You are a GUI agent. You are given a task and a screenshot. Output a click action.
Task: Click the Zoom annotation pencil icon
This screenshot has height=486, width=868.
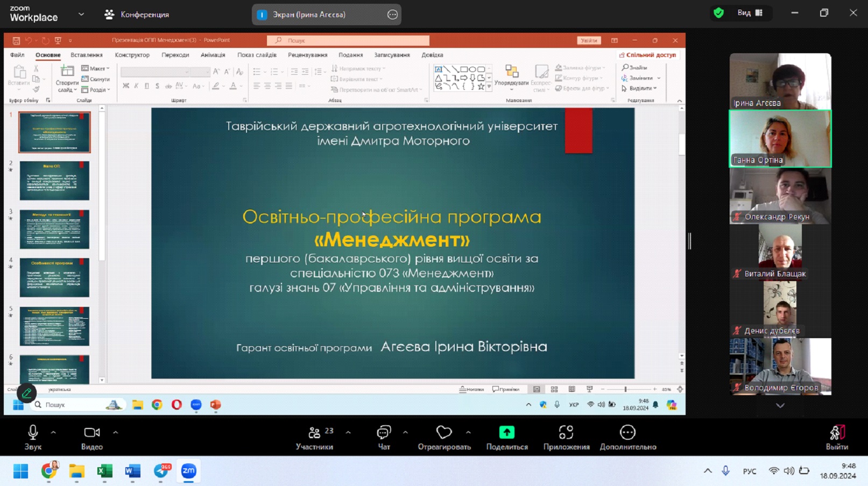click(x=26, y=394)
